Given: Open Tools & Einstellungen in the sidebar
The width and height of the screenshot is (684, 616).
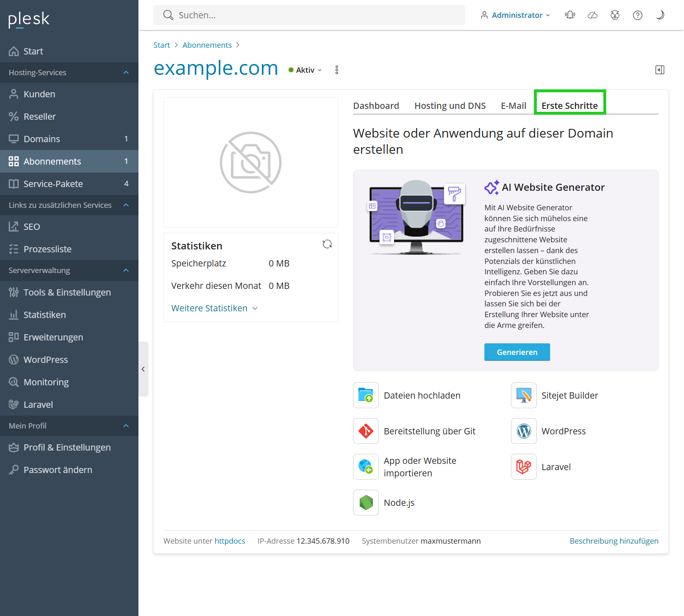Looking at the screenshot, I should pyautogui.click(x=69, y=292).
